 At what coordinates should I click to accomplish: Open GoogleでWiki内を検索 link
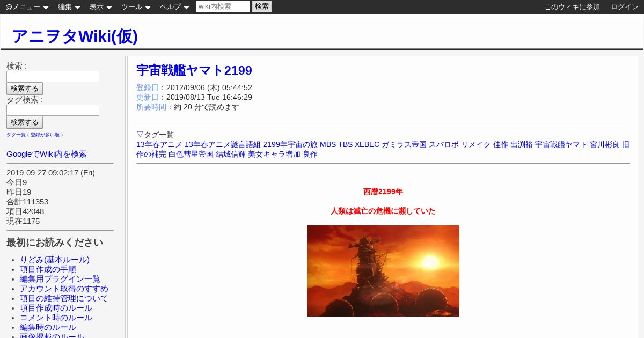pos(47,154)
